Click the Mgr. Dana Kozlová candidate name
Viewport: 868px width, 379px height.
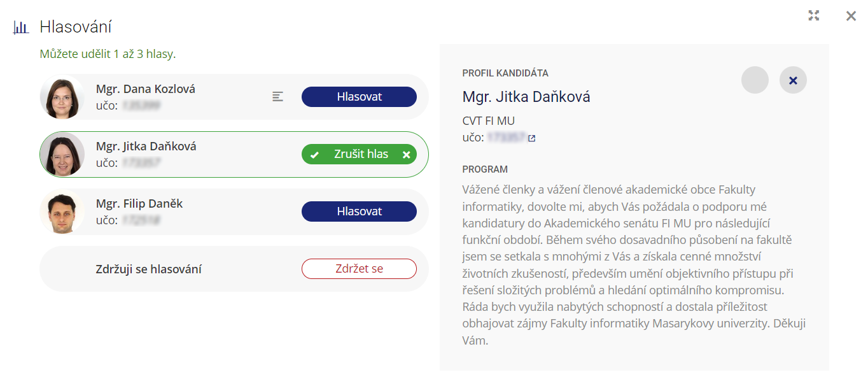tap(146, 89)
